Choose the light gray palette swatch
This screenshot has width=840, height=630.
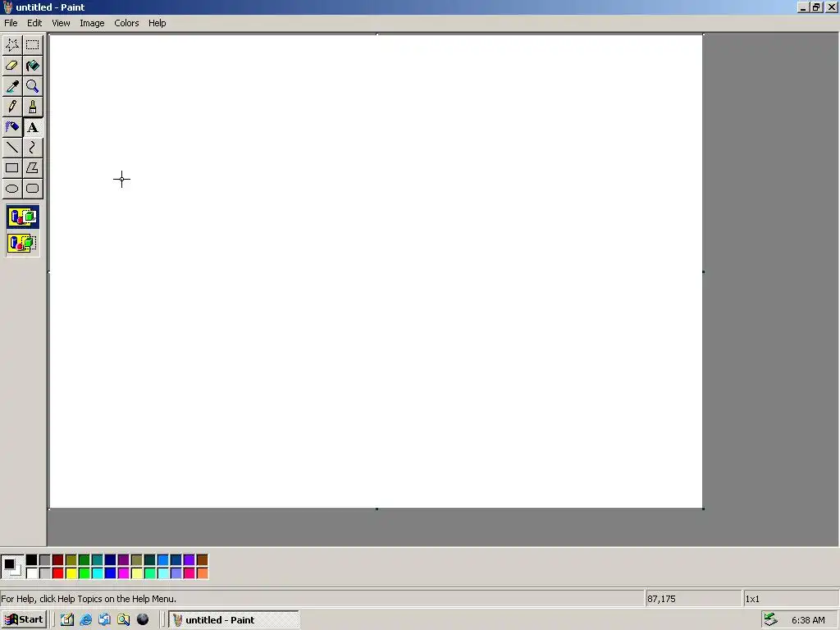coord(45,573)
